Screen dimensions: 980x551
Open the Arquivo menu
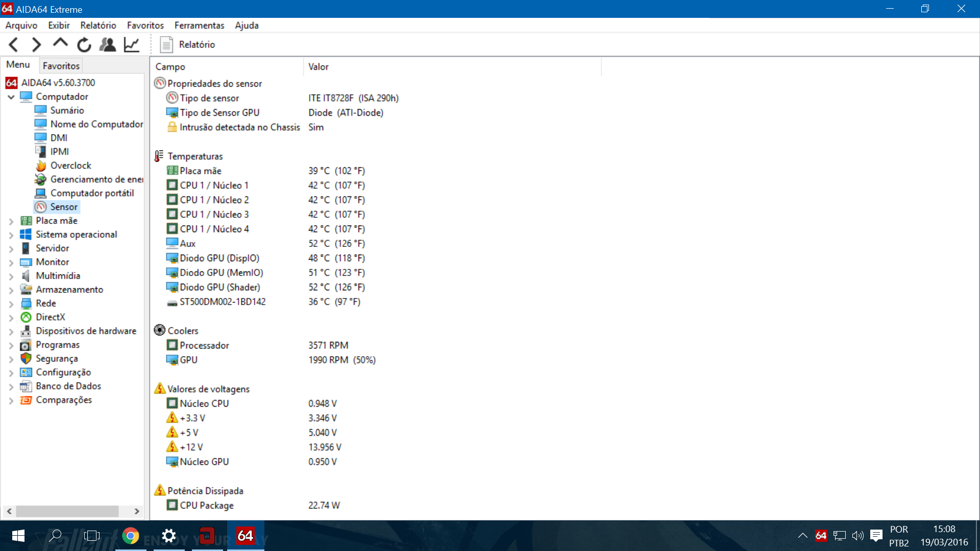pos(21,26)
